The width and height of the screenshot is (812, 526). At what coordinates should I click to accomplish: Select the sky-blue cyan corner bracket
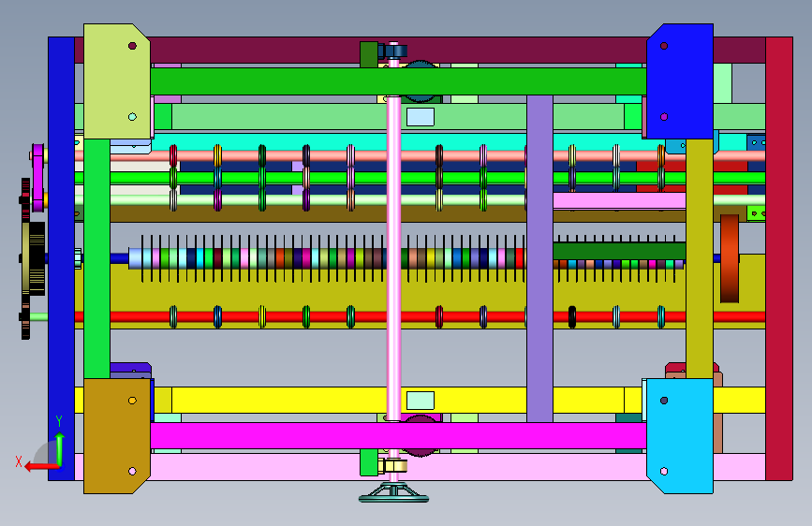click(x=680, y=436)
